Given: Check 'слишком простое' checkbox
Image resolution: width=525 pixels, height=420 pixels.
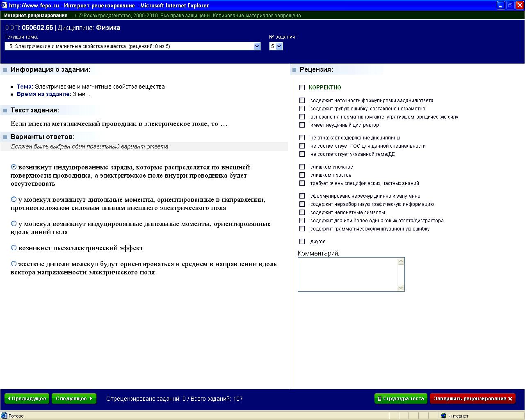Looking at the screenshot, I should pyautogui.click(x=302, y=175).
